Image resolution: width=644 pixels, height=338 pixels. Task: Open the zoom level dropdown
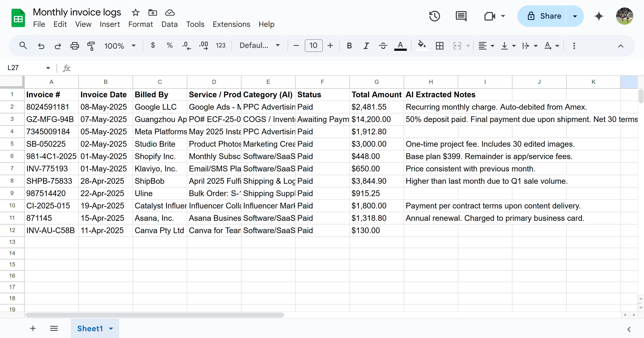[x=120, y=46]
